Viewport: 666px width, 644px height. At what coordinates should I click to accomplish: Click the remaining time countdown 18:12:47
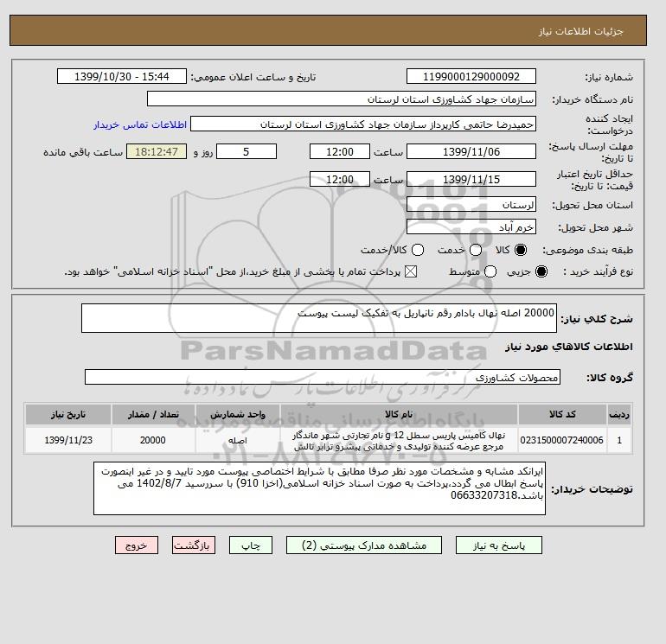click(x=157, y=152)
